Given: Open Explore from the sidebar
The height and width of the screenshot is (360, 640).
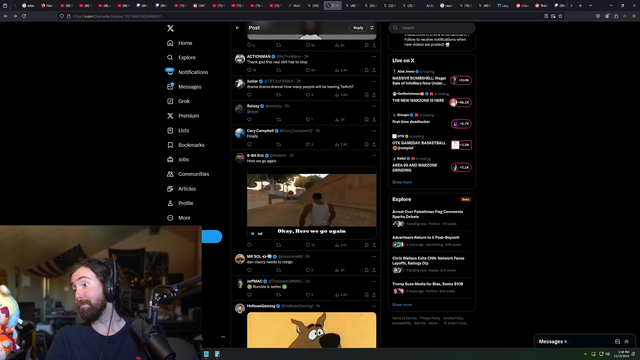Looking at the screenshot, I should (181, 58).
